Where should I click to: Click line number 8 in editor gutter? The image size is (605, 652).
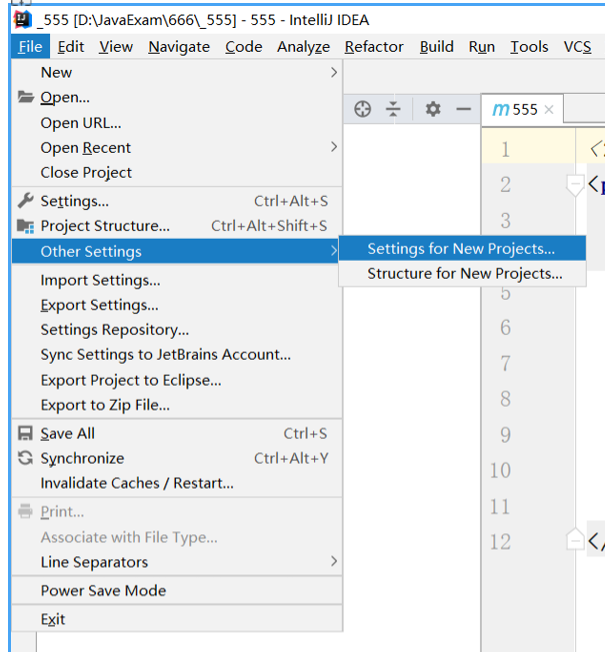click(506, 399)
